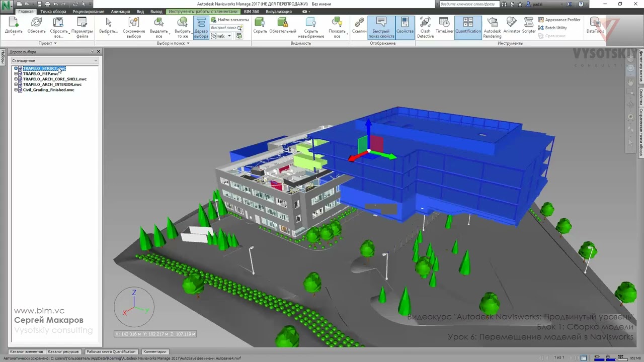This screenshot has width=644, height=362.
Task: Click Скрыть невыбранные hide unselected icon
Action: [x=311, y=23]
